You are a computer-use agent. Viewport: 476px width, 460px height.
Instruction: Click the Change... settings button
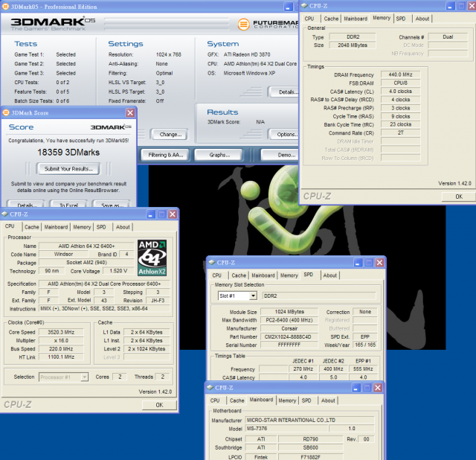pos(170,134)
